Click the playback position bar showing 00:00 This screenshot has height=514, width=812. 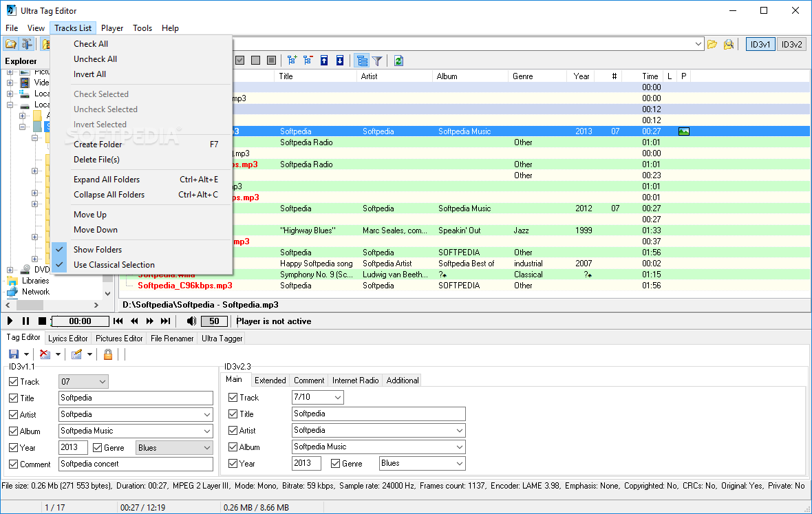pos(81,321)
